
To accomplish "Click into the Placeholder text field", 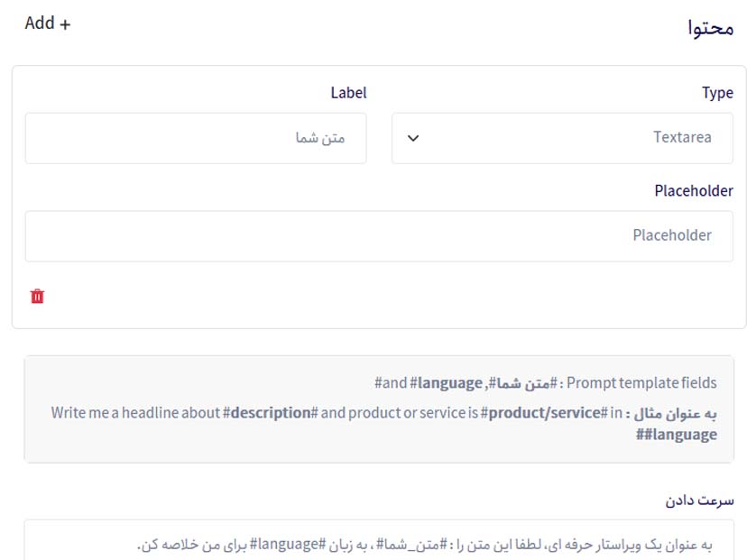I will pyautogui.click(x=378, y=235).
